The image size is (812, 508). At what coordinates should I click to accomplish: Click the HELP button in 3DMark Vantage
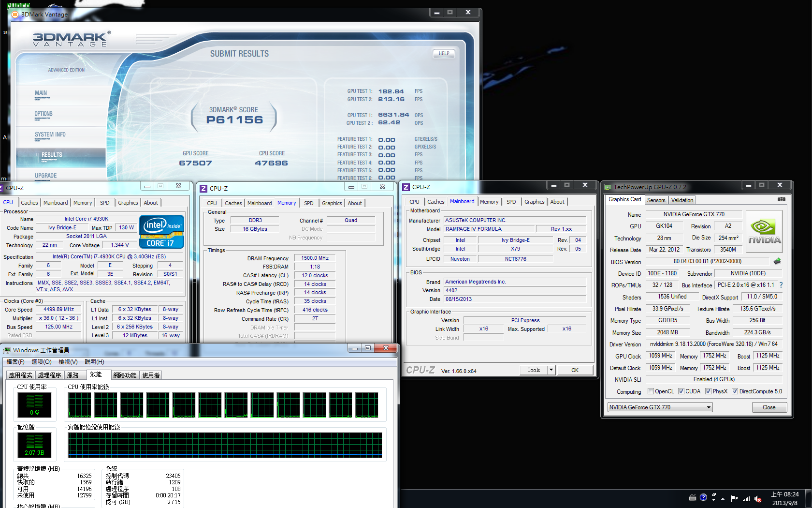click(x=444, y=54)
